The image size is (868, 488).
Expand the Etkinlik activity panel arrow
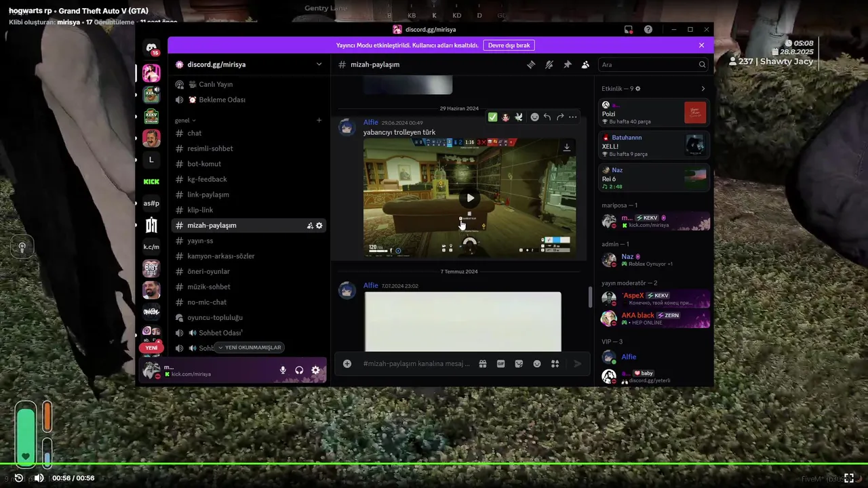point(703,89)
